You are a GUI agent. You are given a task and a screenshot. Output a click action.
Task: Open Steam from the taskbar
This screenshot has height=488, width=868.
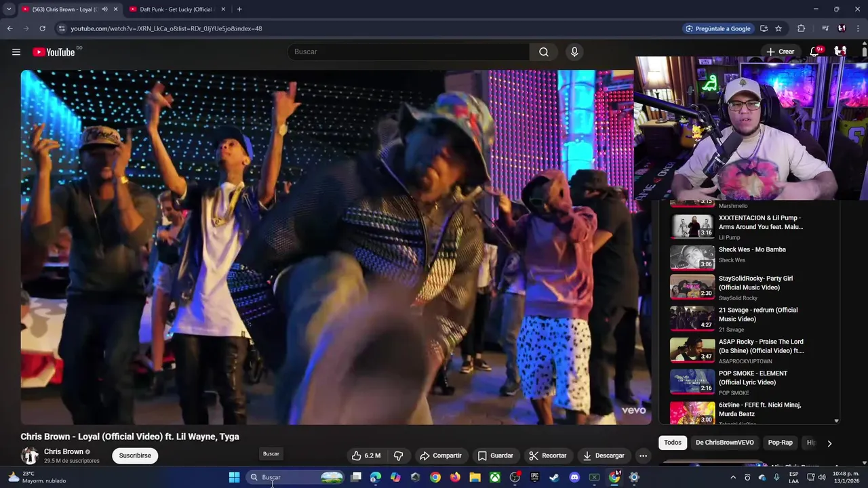point(554,477)
